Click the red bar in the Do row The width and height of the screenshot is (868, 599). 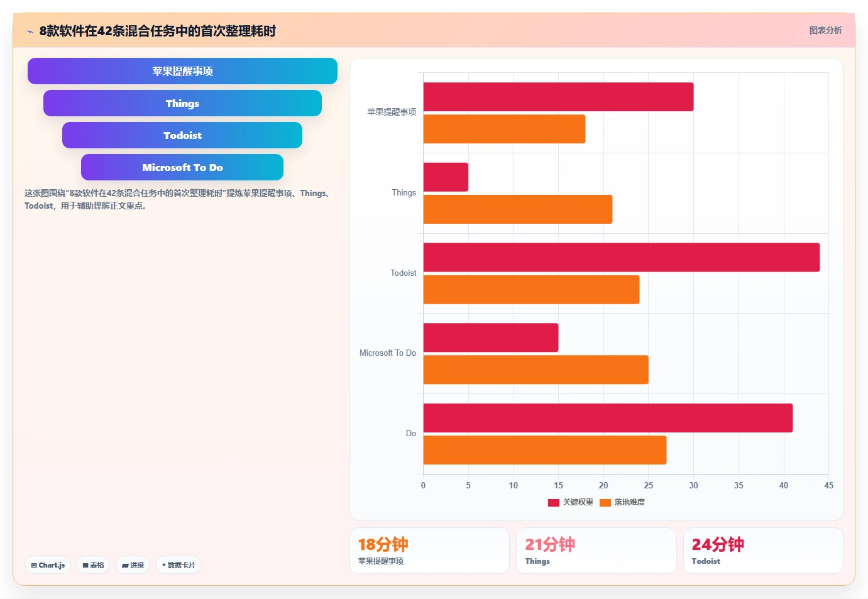click(608, 418)
